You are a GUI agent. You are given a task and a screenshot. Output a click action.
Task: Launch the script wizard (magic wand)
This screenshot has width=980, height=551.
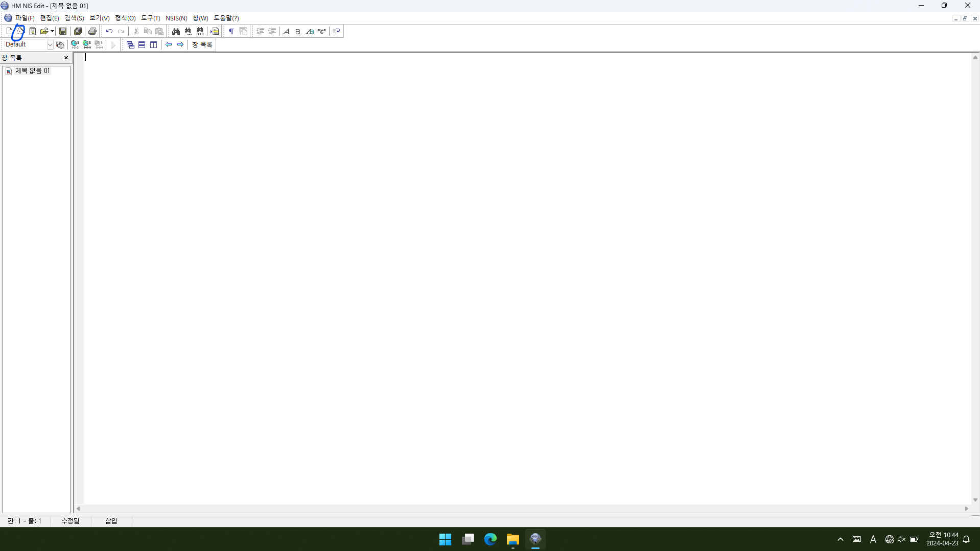pos(20,31)
